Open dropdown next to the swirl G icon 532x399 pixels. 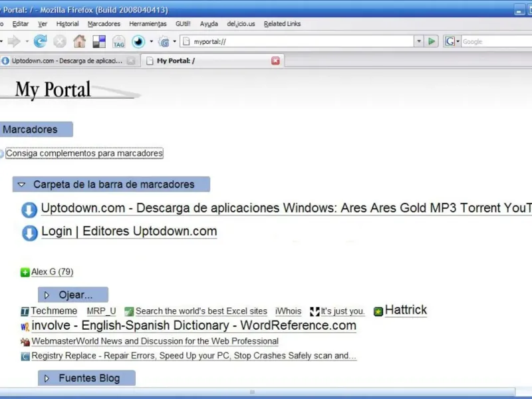(175, 41)
